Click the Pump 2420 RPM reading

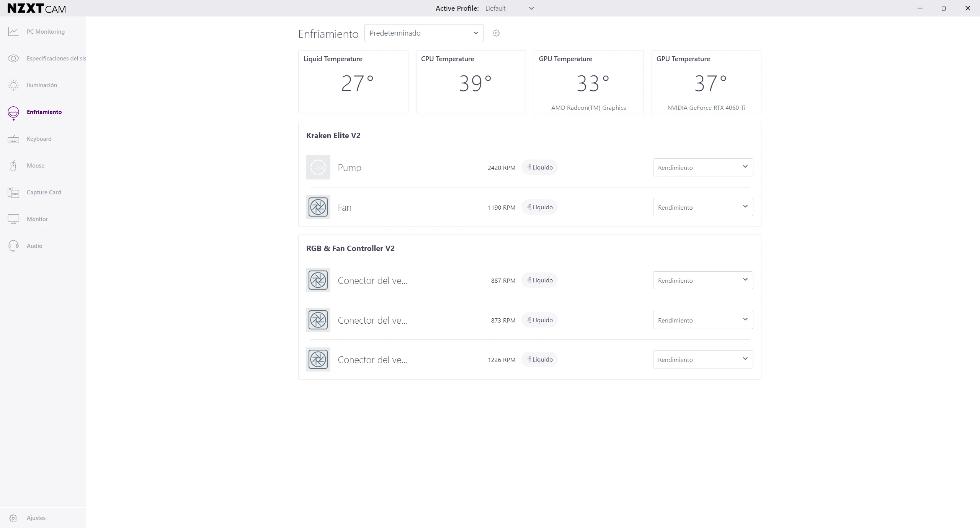click(501, 168)
